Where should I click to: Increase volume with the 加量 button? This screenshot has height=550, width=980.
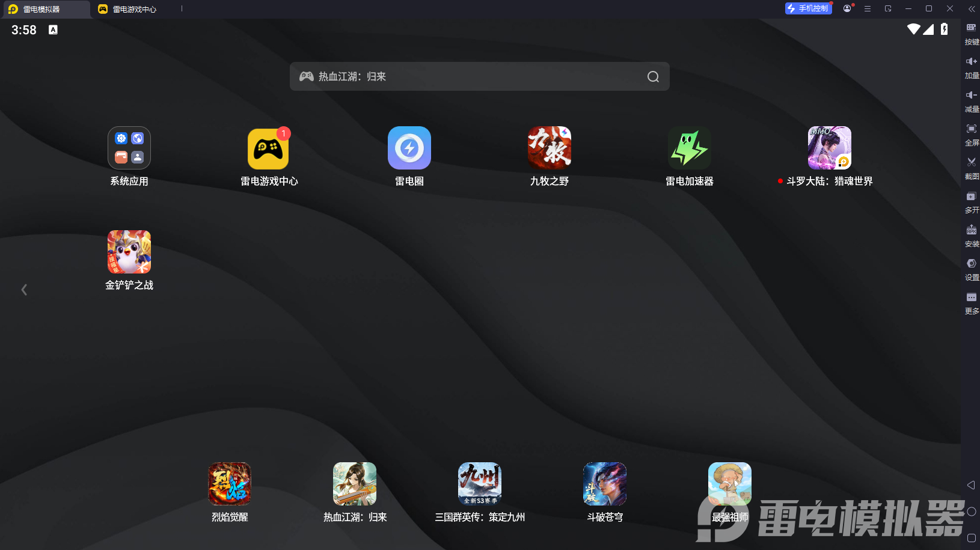[x=972, y=67]
